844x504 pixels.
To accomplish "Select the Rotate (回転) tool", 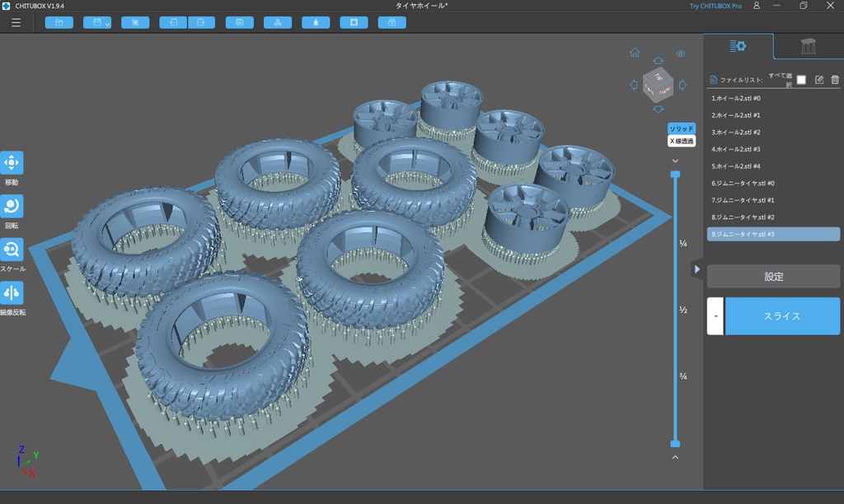I will click(12, 206).
